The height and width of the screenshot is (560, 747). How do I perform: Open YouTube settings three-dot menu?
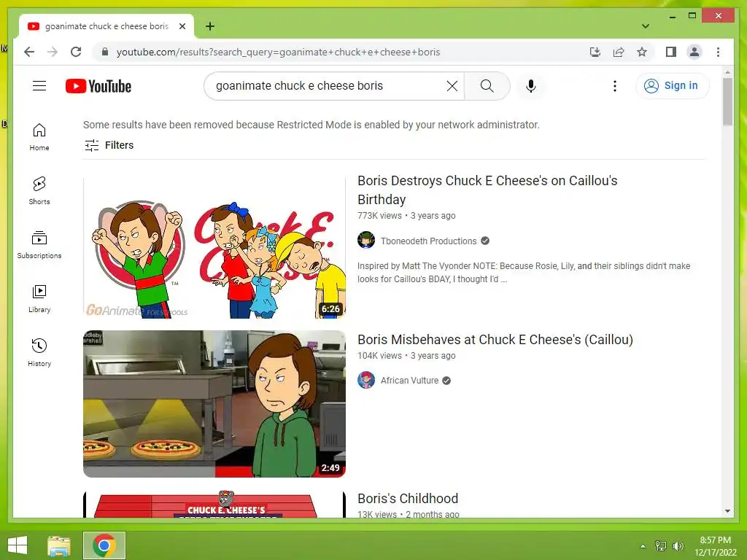point(614,86)
